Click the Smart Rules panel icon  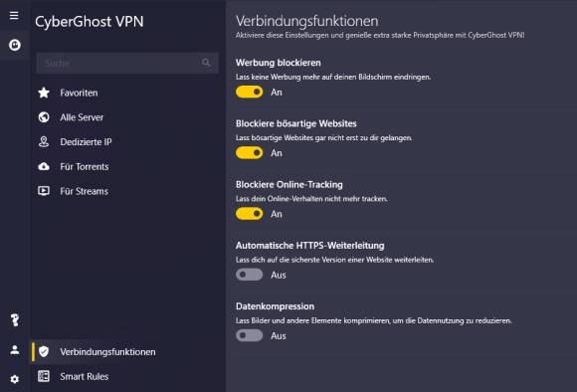click(x=44, y=376)
